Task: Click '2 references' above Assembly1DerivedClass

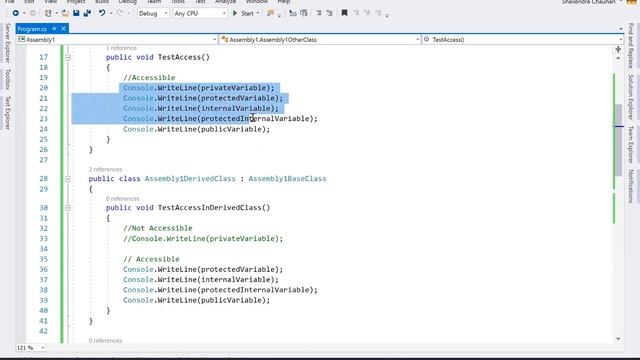Action: click(105, 169)
